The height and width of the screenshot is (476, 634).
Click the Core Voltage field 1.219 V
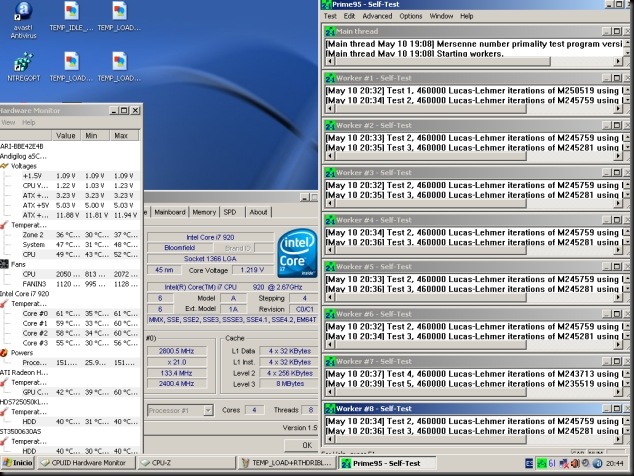[x=252, y=270]
